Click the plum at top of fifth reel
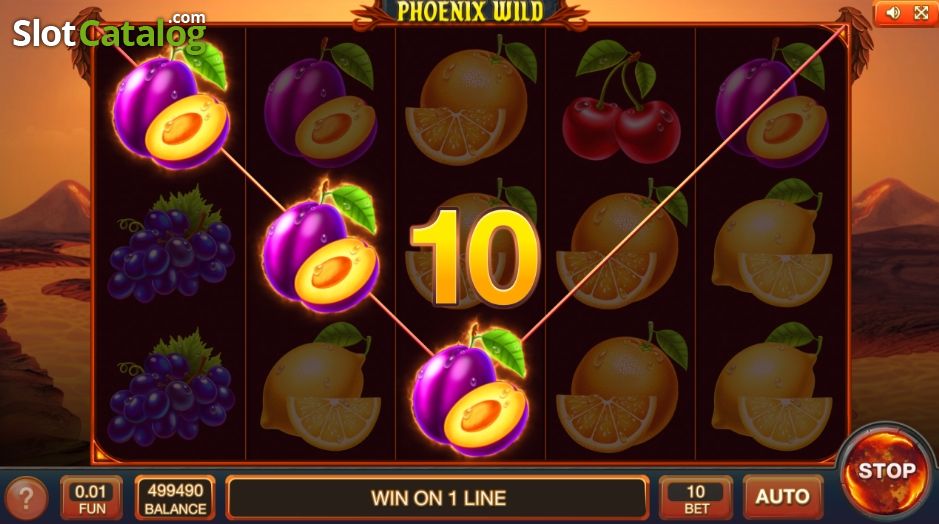 771,103
